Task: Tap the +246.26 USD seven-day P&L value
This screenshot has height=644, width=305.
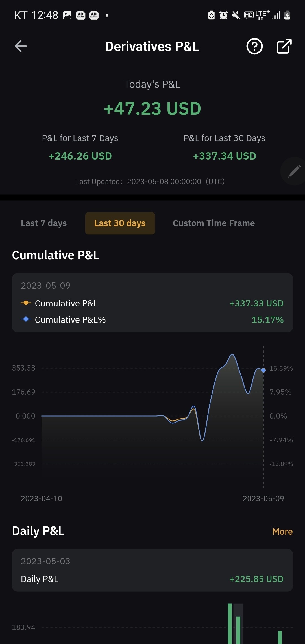Action: 80,156
